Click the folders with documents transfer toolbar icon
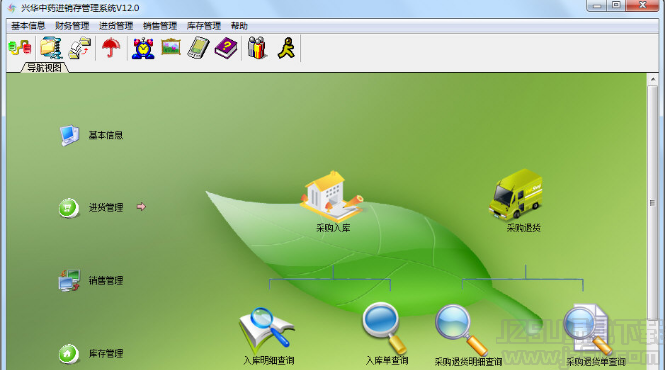Viewport: 666px width, 370px height. click(x=80, y=48)
